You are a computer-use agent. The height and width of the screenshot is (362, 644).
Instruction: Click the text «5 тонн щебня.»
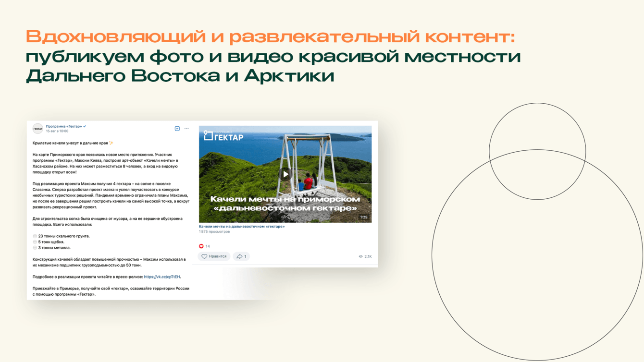pos(51,242)
